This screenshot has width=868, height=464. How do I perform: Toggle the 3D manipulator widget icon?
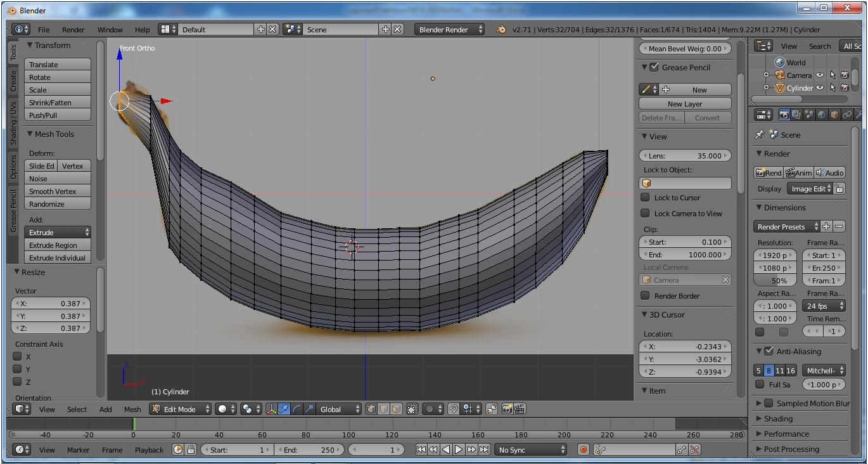271,409
